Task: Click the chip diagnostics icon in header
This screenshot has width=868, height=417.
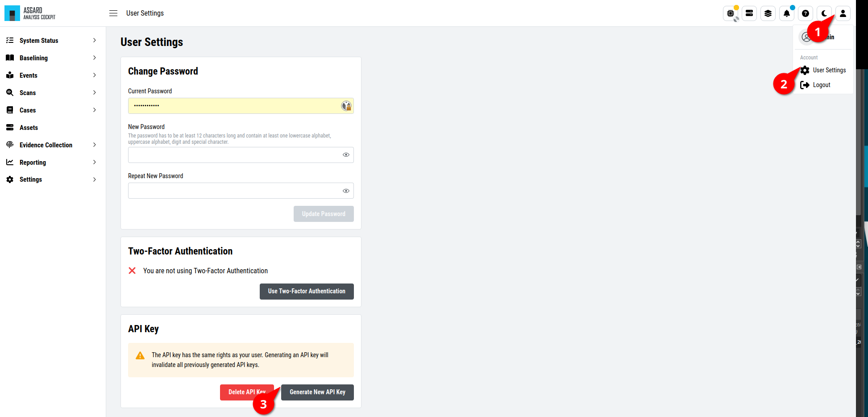Action: 731,13
